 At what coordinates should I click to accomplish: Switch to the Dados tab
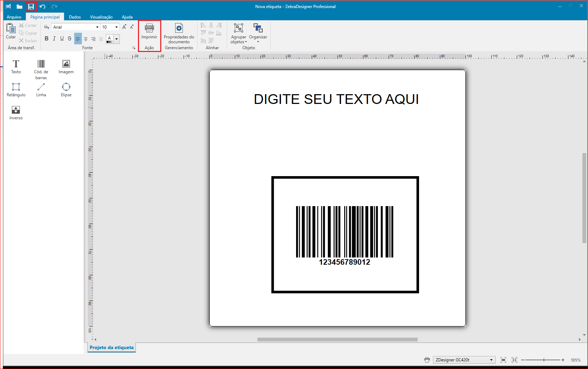pyautogui.click(x=75, y=16)
